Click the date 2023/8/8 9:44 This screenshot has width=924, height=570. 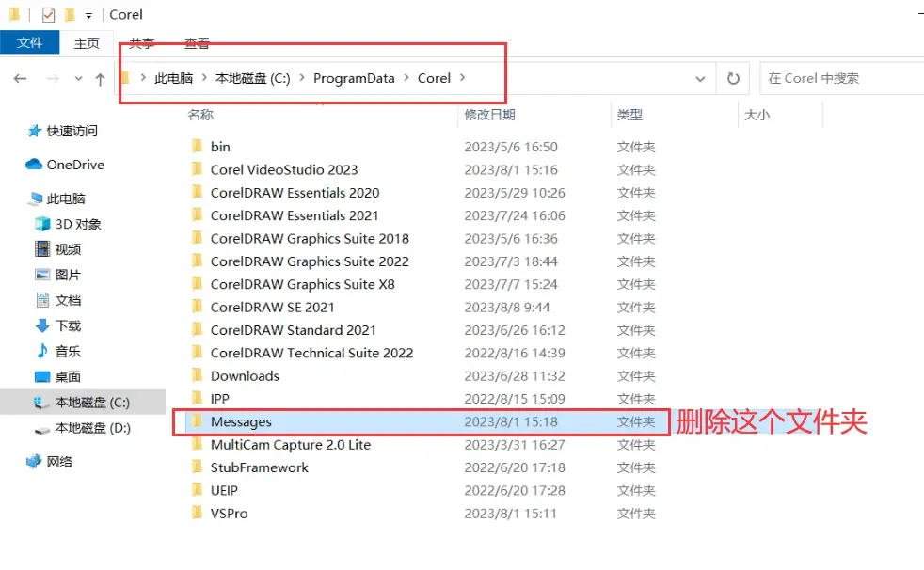507,308
